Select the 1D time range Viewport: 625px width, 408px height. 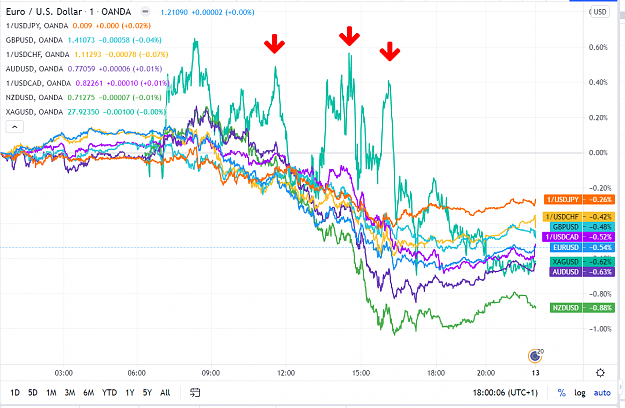click(x=15, y=393)
